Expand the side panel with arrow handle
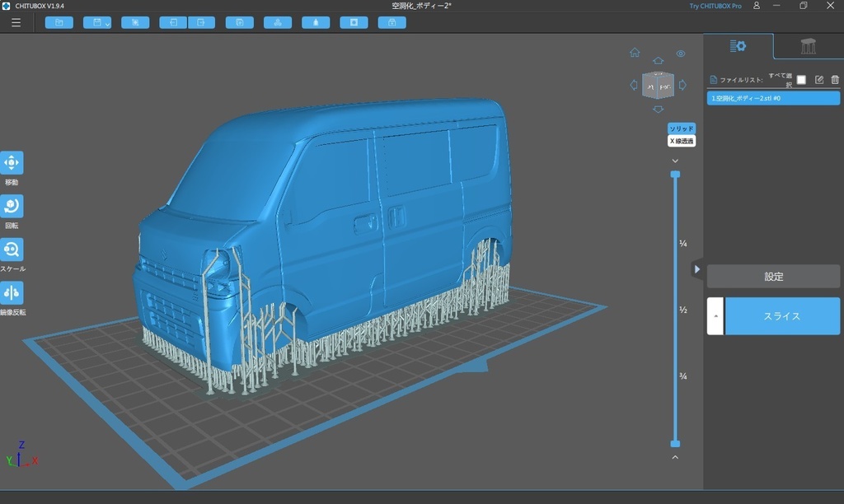 point(696,269)
